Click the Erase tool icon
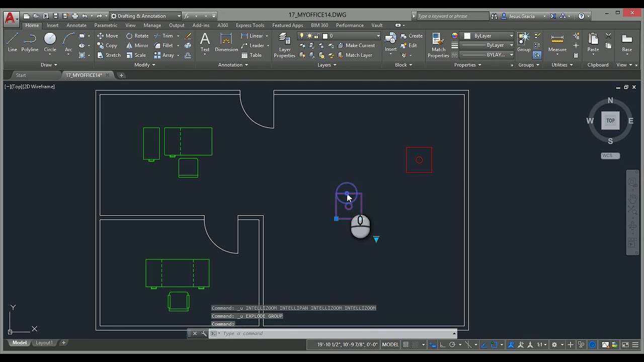This screenshot has width=644, height=362. pos(188,36)
